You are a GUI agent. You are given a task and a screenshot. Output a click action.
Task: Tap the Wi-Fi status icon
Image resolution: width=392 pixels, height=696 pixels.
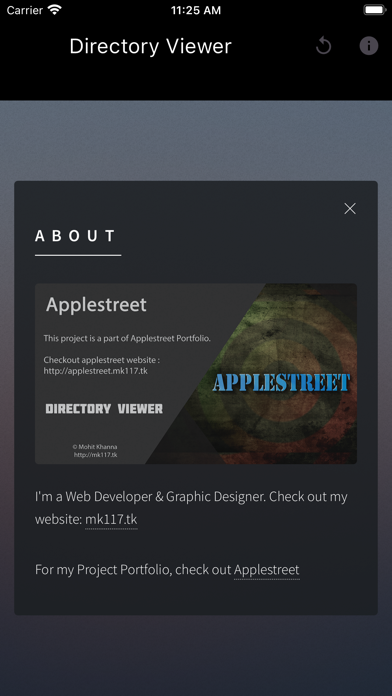pos(55,10)
